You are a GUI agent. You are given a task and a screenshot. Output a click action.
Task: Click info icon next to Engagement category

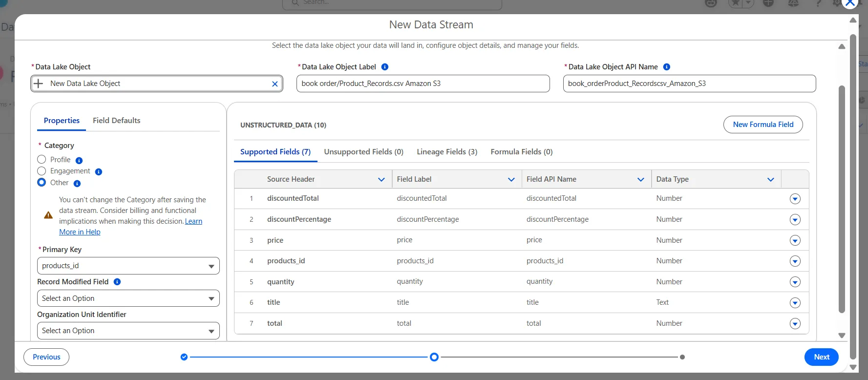pos(98,171)
